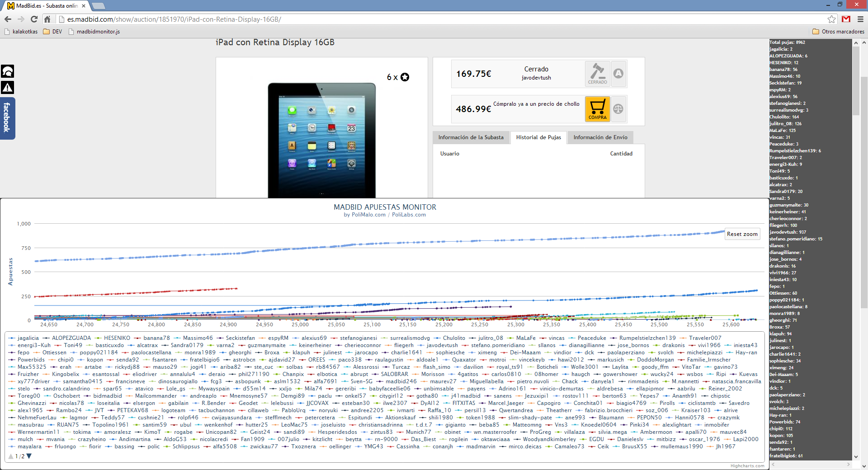Viewport: 868px width, 470px height.
Task: Click the autobid 'A' icon
Action: pos(618,74)
